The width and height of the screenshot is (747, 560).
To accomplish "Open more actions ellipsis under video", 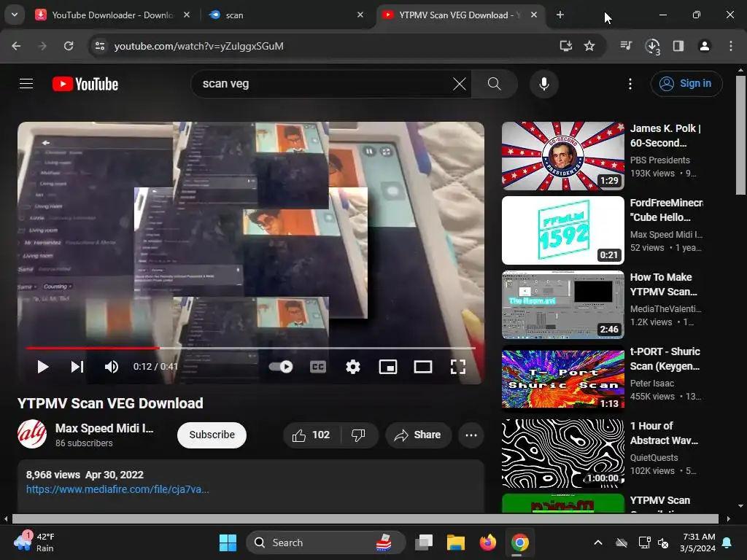I will tap(471, 435).
